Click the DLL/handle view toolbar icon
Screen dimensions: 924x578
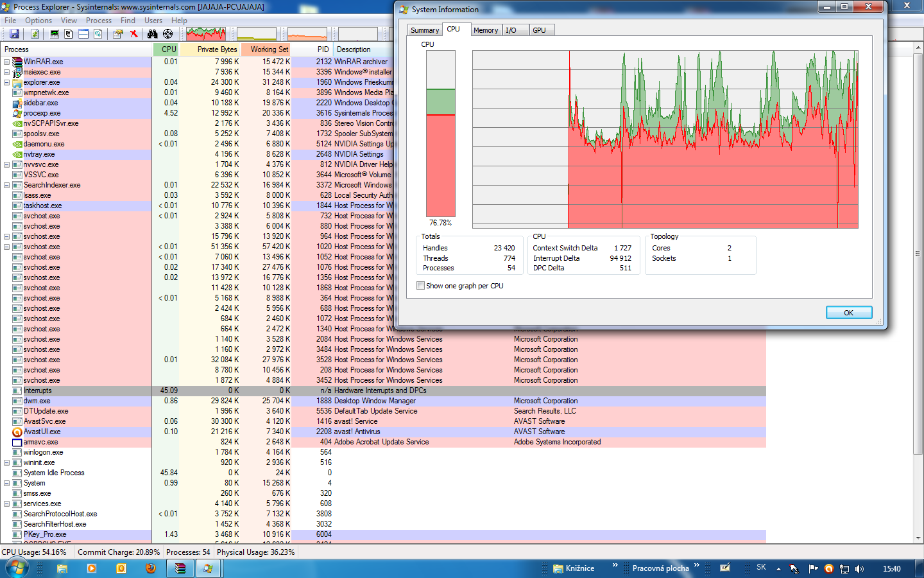[x=98, y=34]
